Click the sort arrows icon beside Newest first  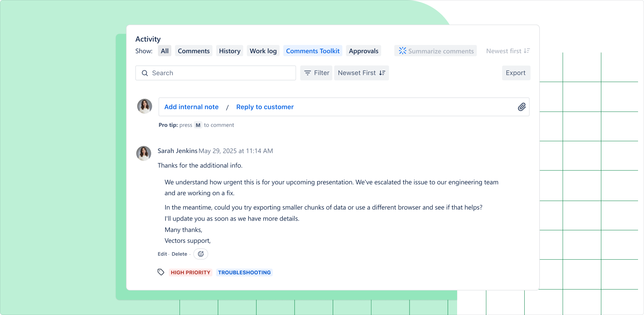527,51
